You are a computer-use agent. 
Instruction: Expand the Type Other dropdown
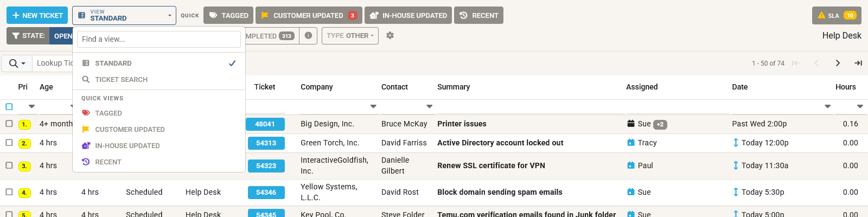(x=350, y=36)
